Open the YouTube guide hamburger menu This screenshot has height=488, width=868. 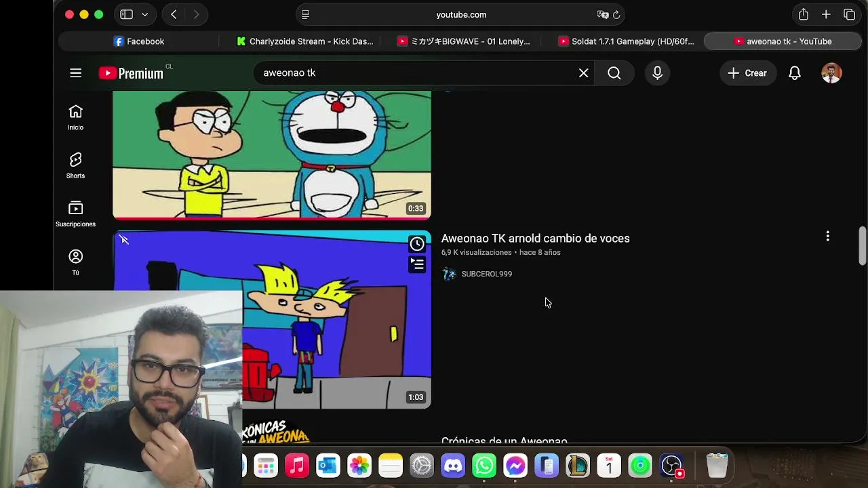[x=75, y=73]
